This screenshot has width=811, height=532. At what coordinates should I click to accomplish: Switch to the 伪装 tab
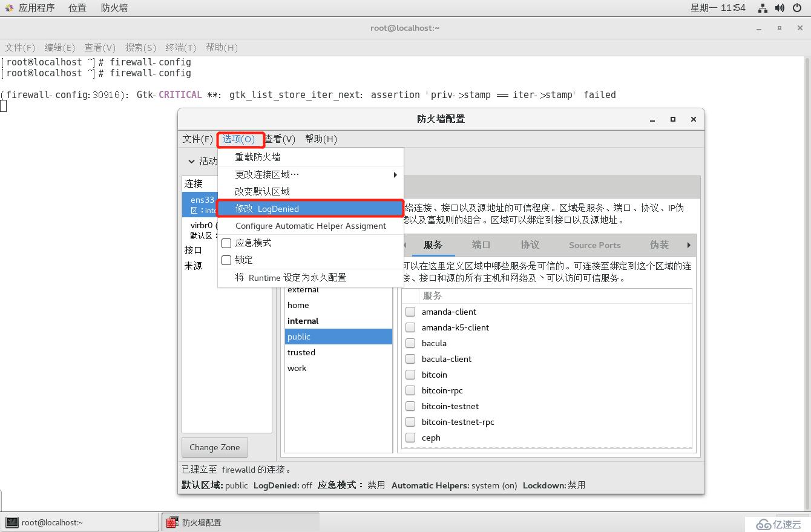click(x=659, y=245)
